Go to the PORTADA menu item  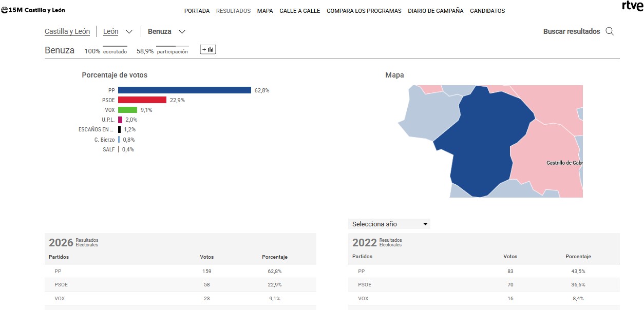point(197,11)
